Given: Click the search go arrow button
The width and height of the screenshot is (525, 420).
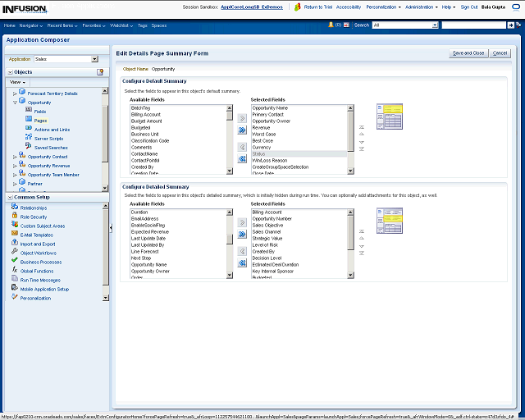Looking at the screenshot, I should tap(512, 25).
